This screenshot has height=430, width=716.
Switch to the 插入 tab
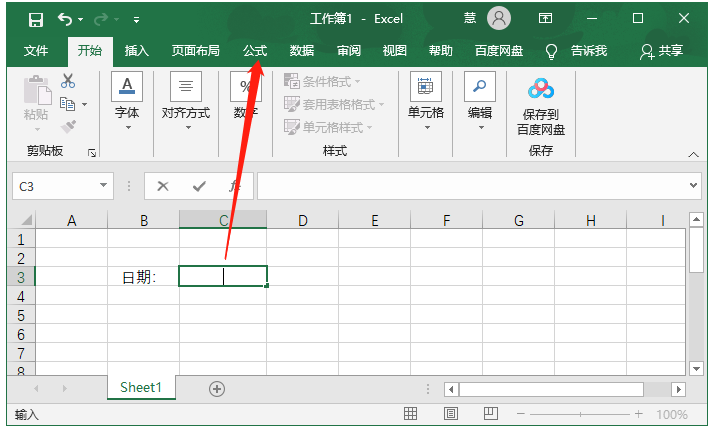pos(137,50)
